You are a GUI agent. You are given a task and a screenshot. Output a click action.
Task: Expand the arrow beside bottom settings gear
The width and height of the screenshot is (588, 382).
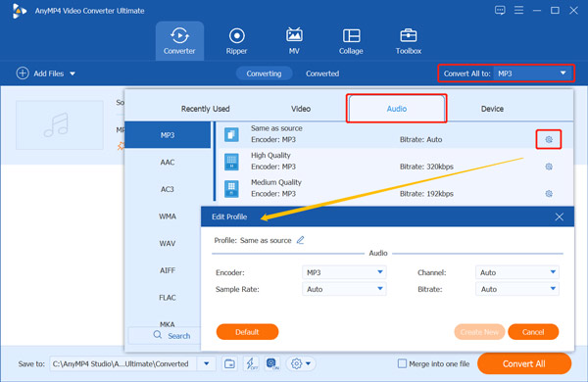tap(309, 363)
